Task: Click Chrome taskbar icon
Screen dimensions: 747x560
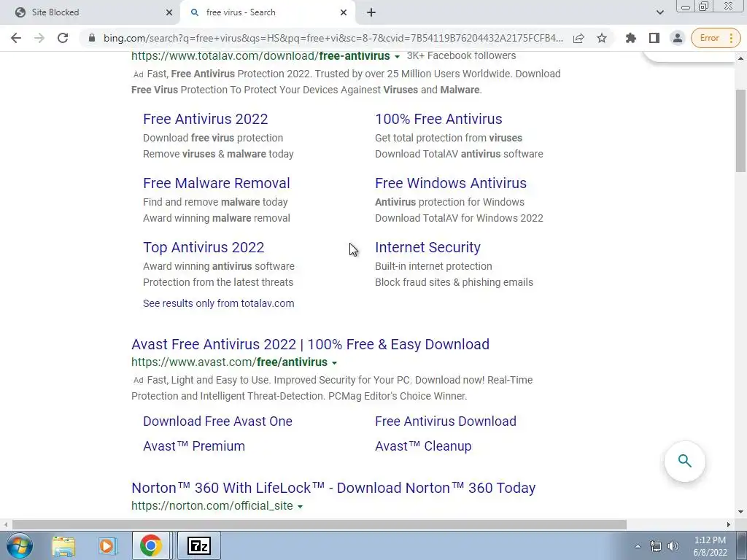Action: 150,545
